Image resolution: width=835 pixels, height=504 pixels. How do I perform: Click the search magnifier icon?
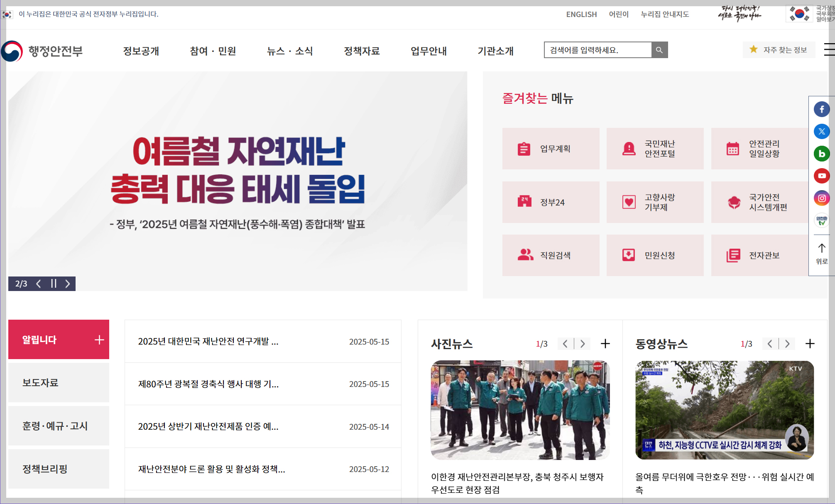click(x=660, y=50)
